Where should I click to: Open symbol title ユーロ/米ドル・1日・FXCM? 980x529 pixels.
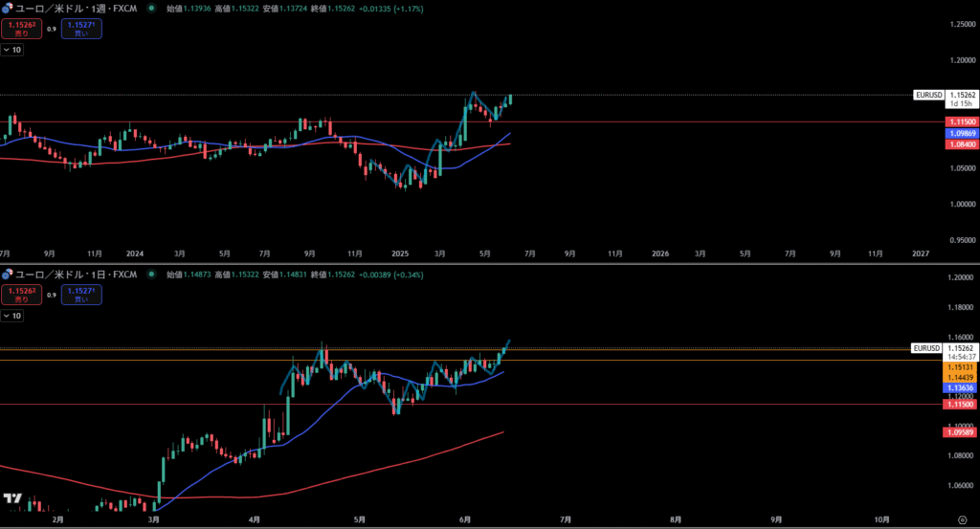coord(76,275)
